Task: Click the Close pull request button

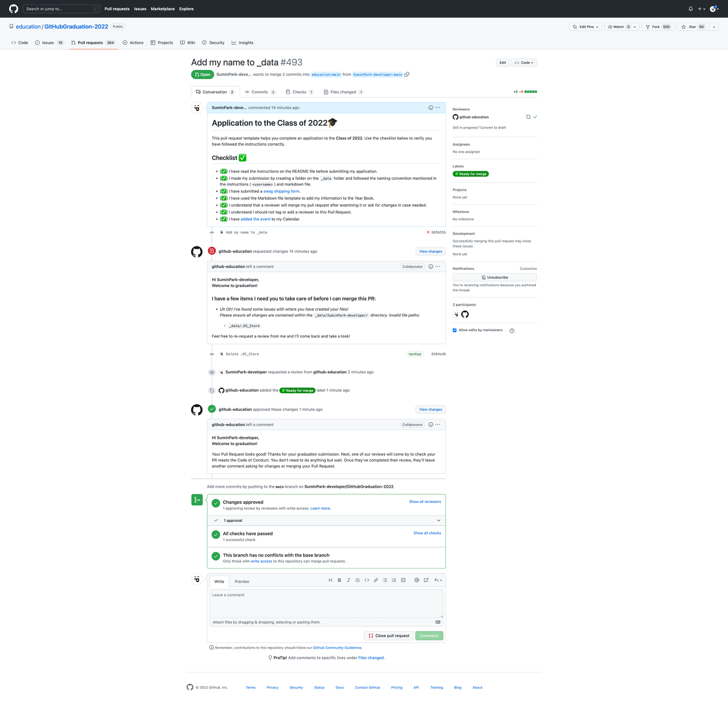Action: [389, 636]
